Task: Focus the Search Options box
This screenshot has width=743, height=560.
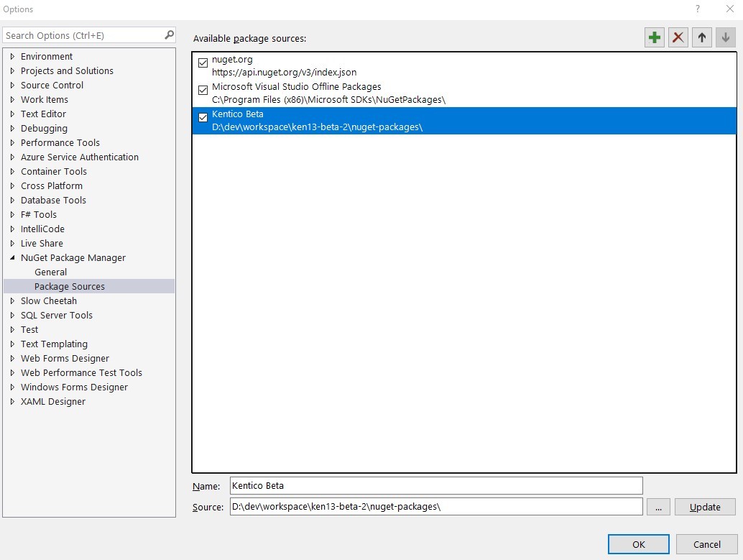Action: click(x=89, y=35)
